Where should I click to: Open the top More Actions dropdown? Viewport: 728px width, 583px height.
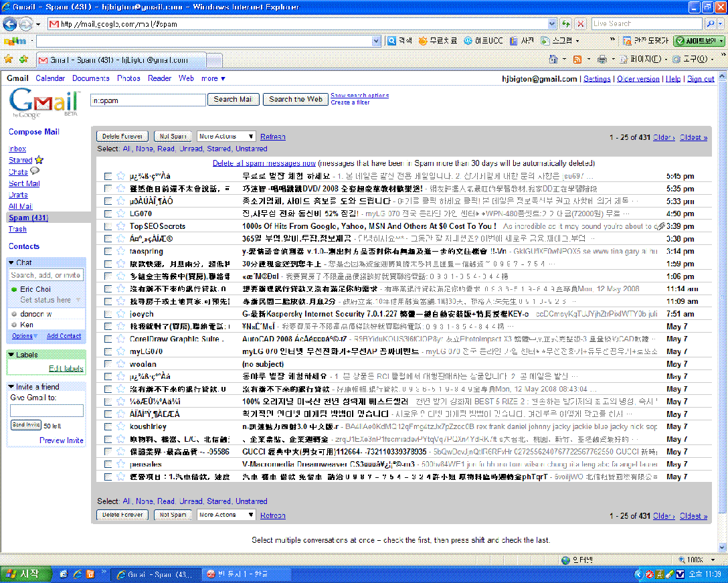point(226,137)
